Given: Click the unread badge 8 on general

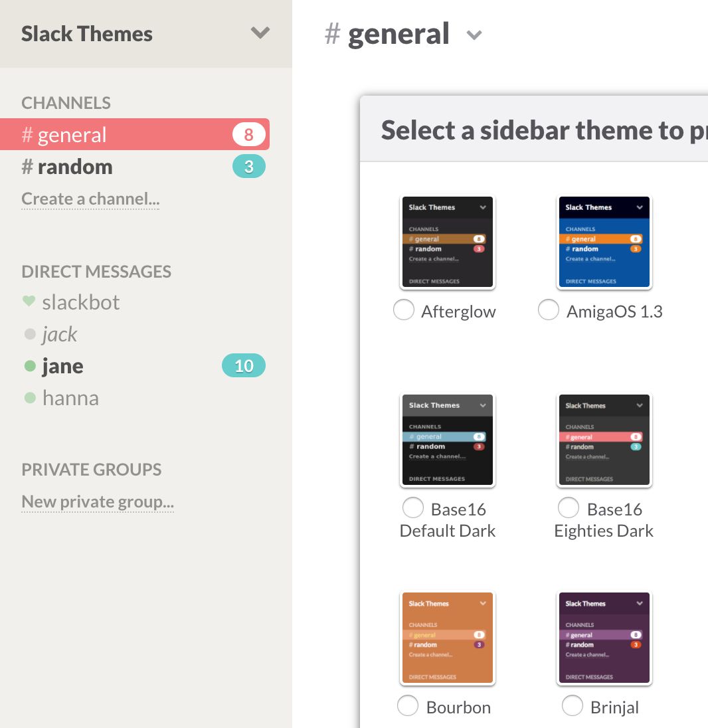Looking at the screenshot, I should pos(248,135).
